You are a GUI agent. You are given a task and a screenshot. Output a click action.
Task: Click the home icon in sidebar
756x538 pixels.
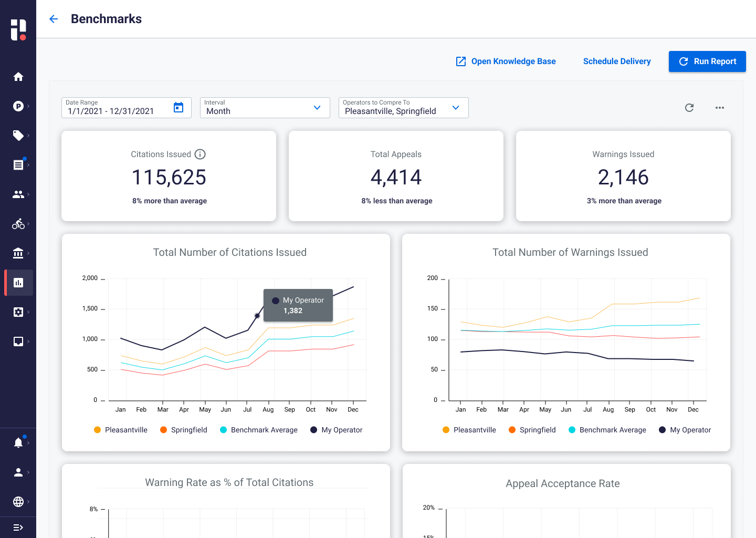(x=18, y=77)
